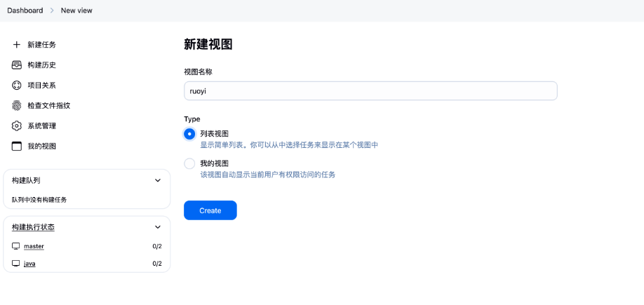Image resolution: width=644 pixels, height=305 pixels.
Task: Open the java node link
Action: coord(29,264)
